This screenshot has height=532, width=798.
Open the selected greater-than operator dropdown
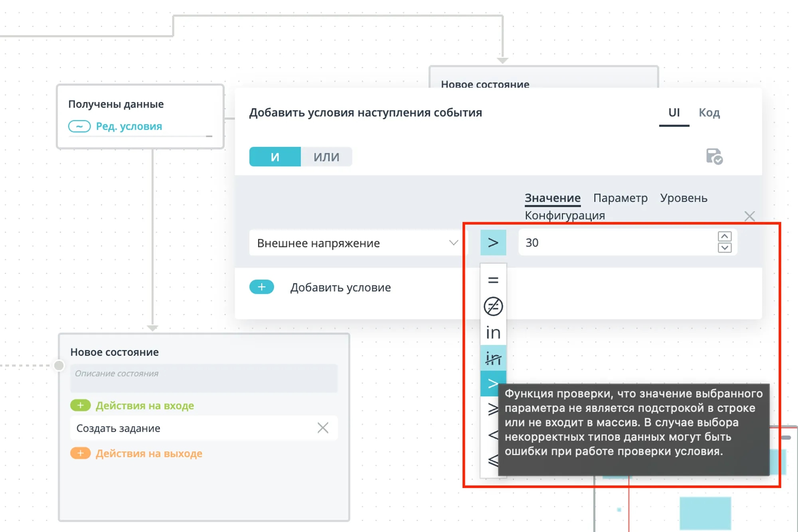493,242
